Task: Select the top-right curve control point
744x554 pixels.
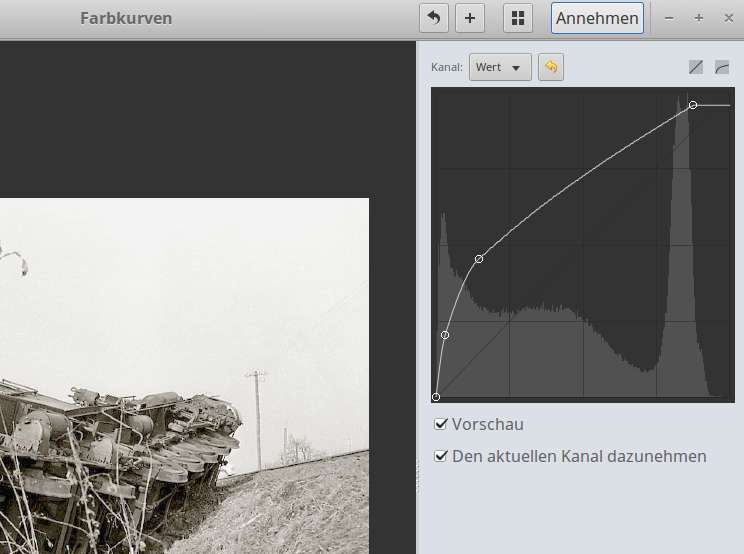Action: (693, 105)
